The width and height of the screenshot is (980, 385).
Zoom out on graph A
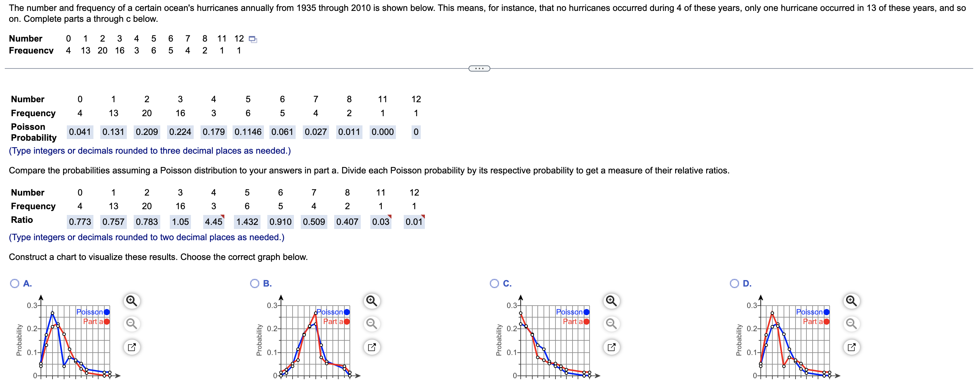tap(132, 324)
